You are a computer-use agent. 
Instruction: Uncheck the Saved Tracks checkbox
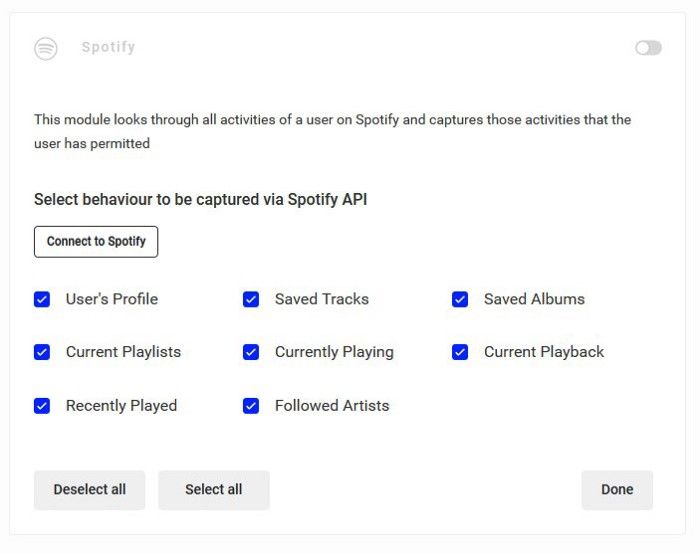[251, 299]
